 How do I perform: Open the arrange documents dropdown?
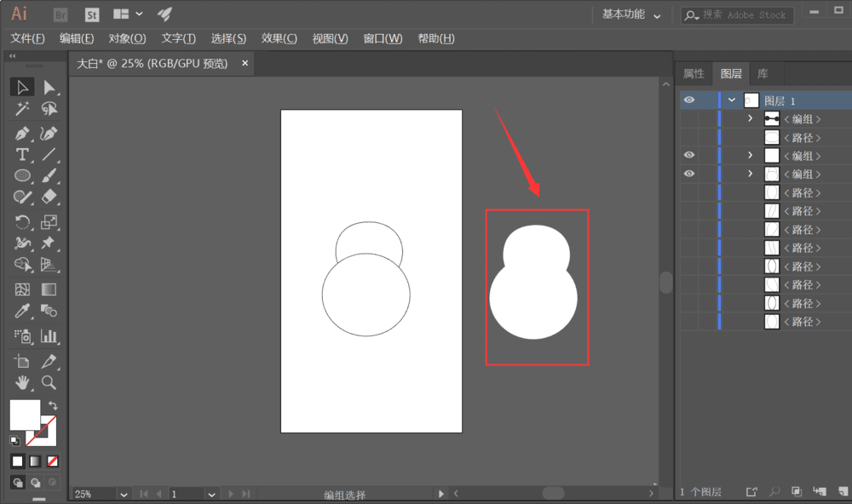[128, 14]
